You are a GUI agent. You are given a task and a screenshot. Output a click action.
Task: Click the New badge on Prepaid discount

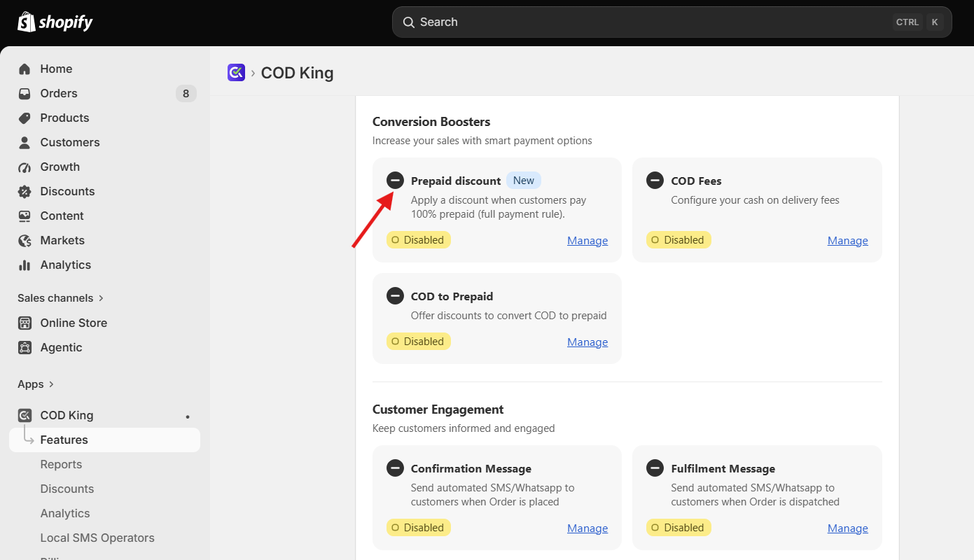524,181
